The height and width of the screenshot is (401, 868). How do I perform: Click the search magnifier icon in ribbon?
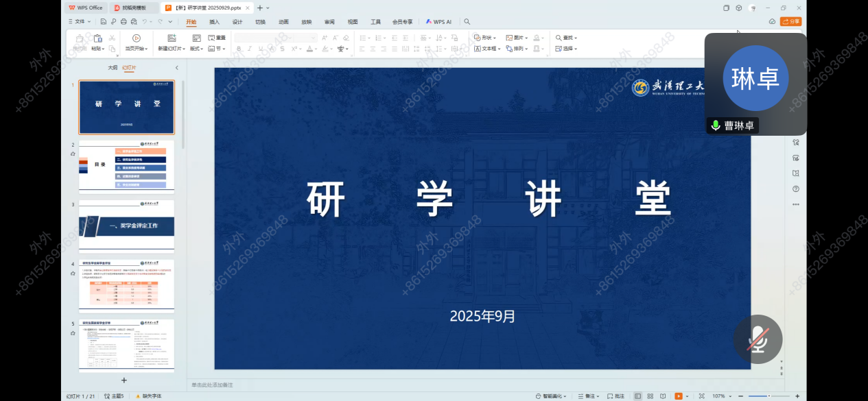[x=467, y=22]
